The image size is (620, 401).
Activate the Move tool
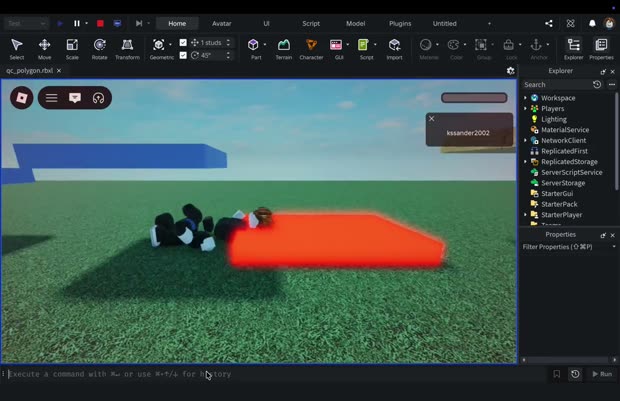[44, 49]
